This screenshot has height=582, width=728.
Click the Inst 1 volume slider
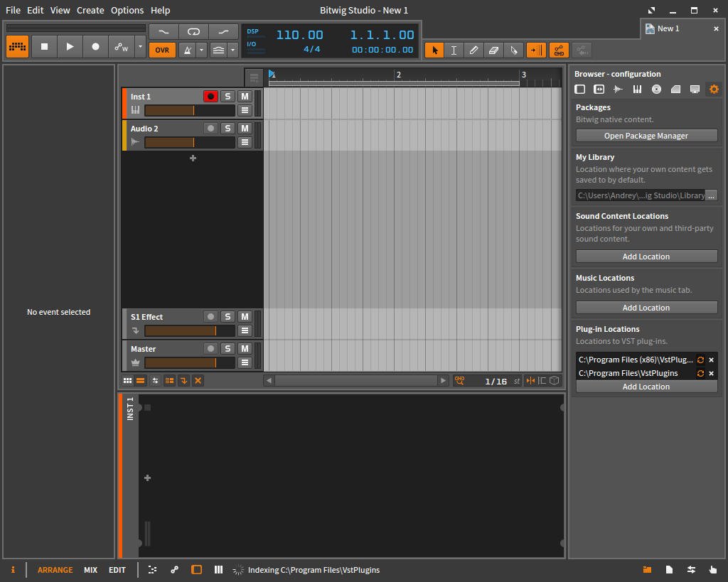189,110
